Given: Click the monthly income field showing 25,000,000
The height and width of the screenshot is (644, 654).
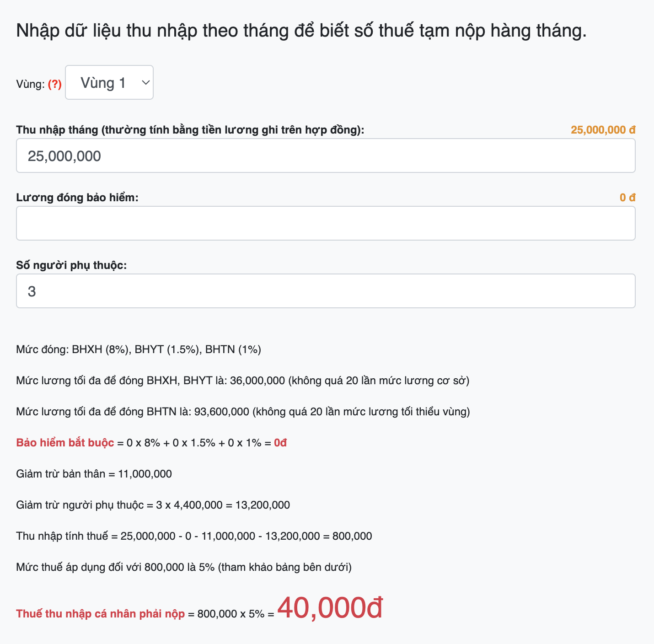Looking at the screenshot, I should pyautogui.click(x=325, y=156).
